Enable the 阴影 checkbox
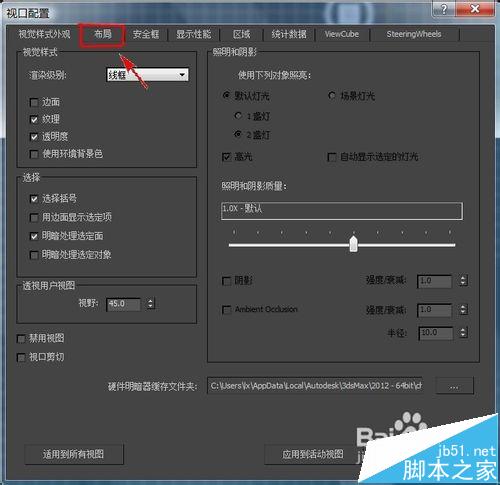 coord(227,281)
